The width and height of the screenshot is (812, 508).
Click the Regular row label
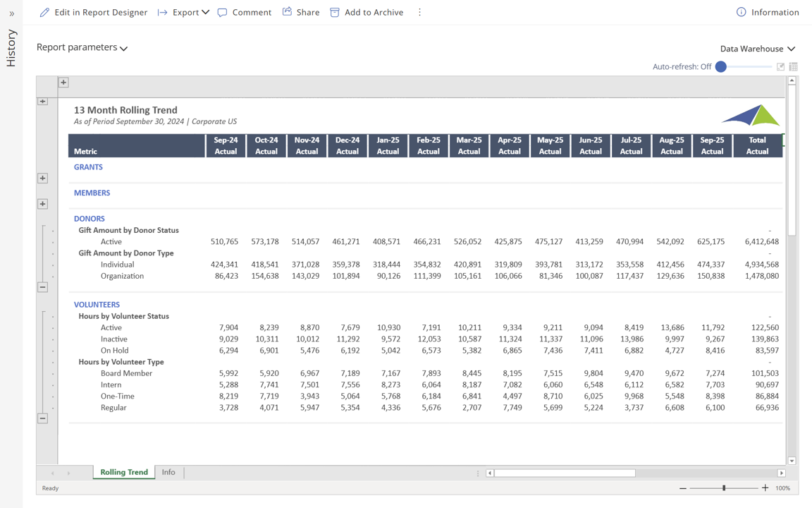coord(113,407)
